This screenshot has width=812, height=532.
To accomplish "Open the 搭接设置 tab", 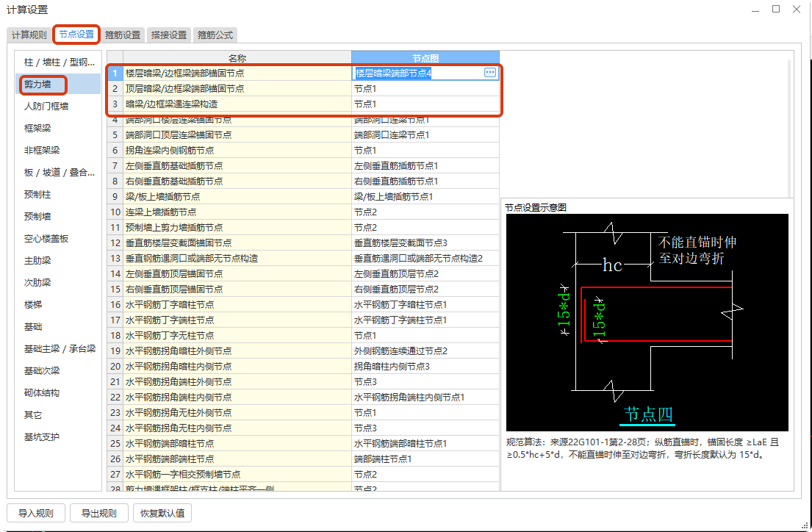I will 169,35.
